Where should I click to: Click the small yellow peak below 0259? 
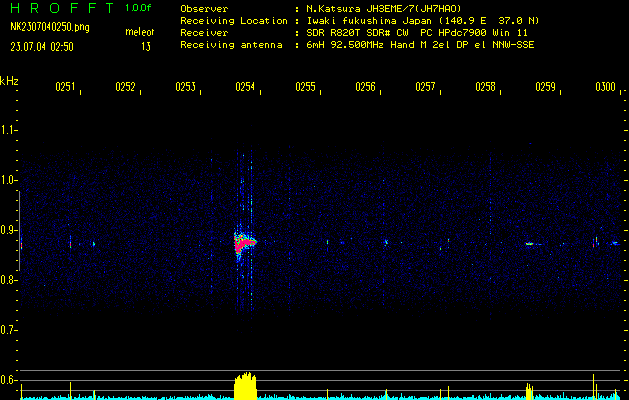click(528, 389)
